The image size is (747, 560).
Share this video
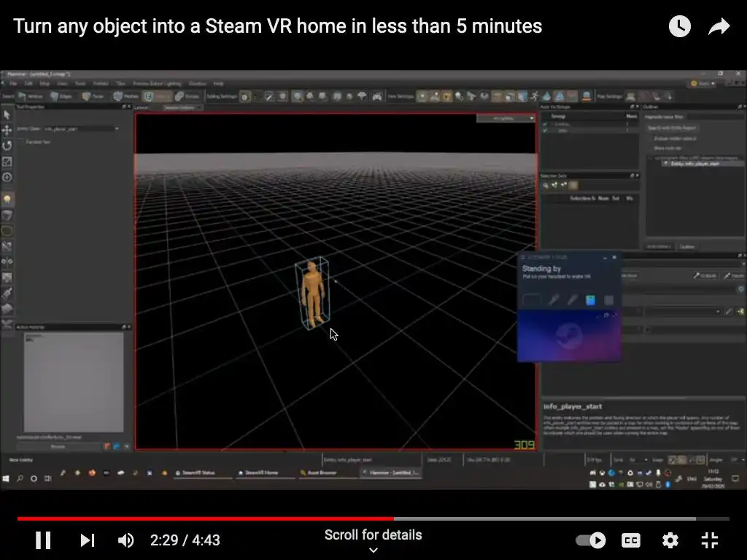pos(719,26)
